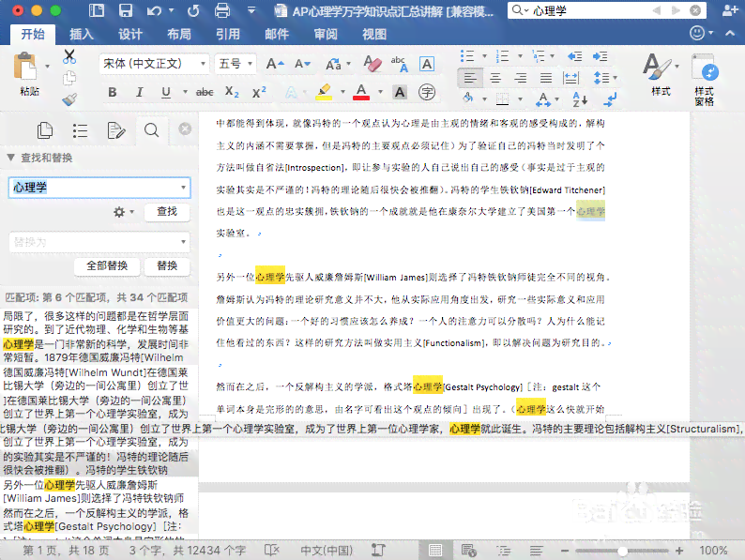Open 样式 styles gallery button
Screen dimensions: 745x560
[x=661, y=74]
